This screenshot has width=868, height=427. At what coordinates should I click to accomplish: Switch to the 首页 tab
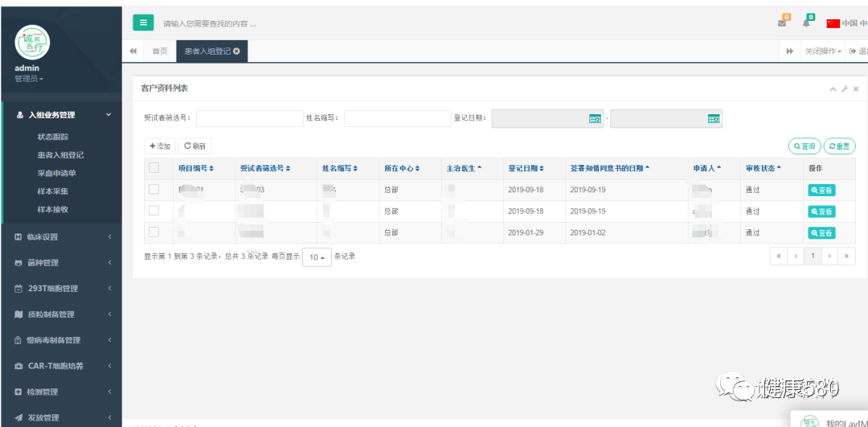(160, 51)
